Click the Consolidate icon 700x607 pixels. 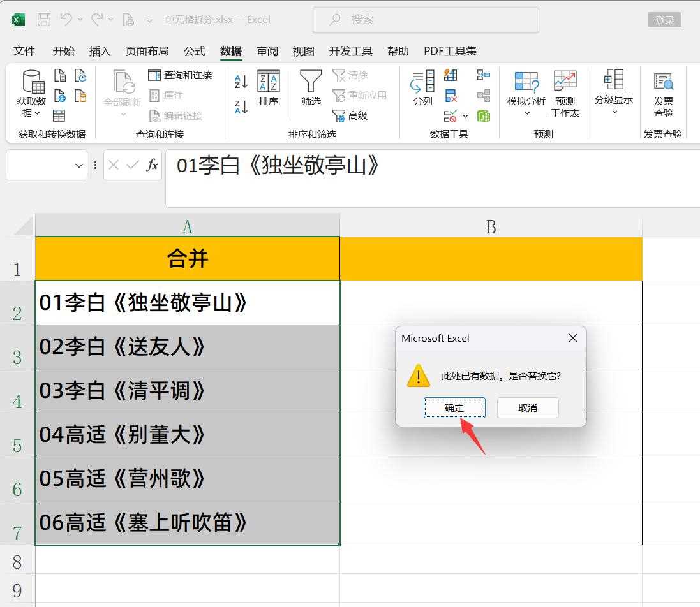pos(484,75)
